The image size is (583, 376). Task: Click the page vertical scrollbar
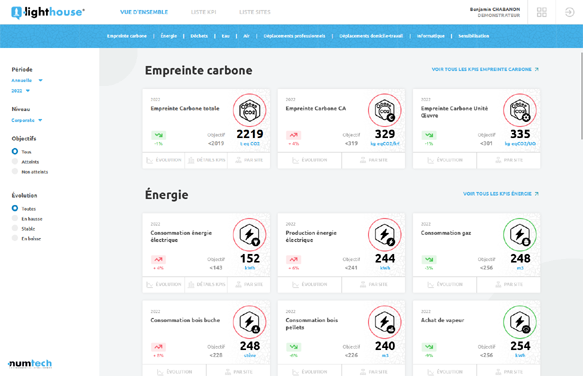pyautogui.click(x=581, y=96)
